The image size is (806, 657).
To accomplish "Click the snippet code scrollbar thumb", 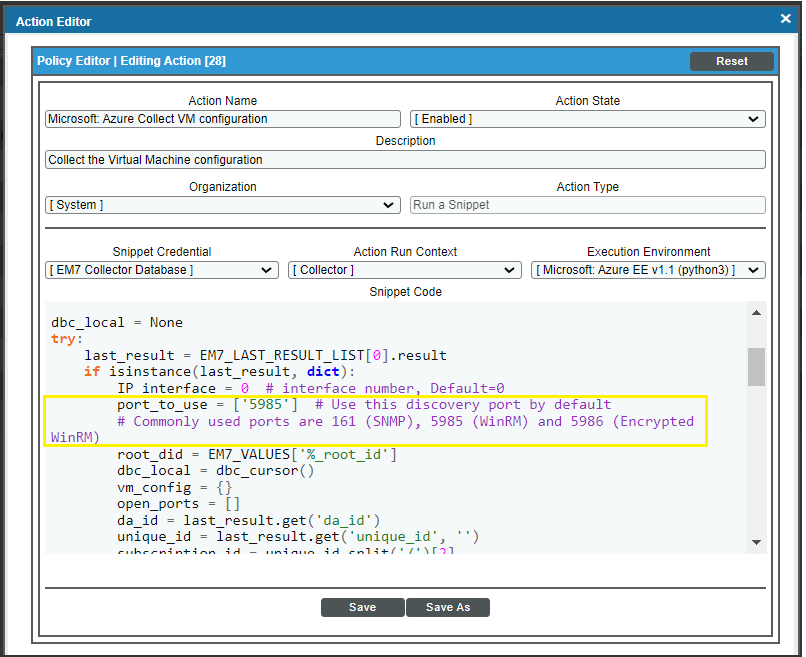I will point(756,367).
